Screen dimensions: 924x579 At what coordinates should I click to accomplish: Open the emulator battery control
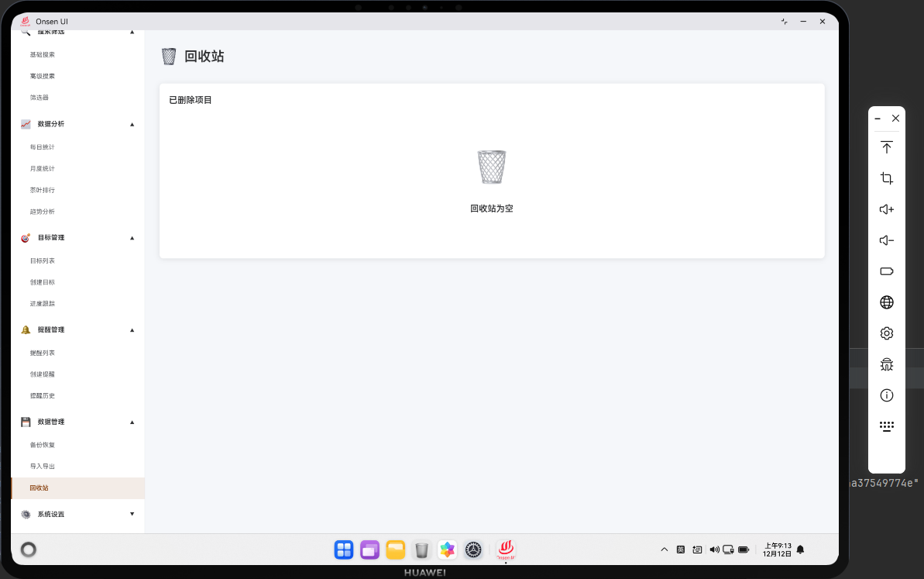[x=886, y=271]
